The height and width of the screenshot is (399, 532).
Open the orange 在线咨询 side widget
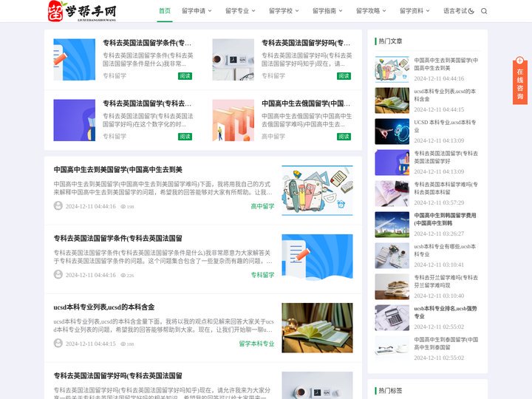(519, 81)
